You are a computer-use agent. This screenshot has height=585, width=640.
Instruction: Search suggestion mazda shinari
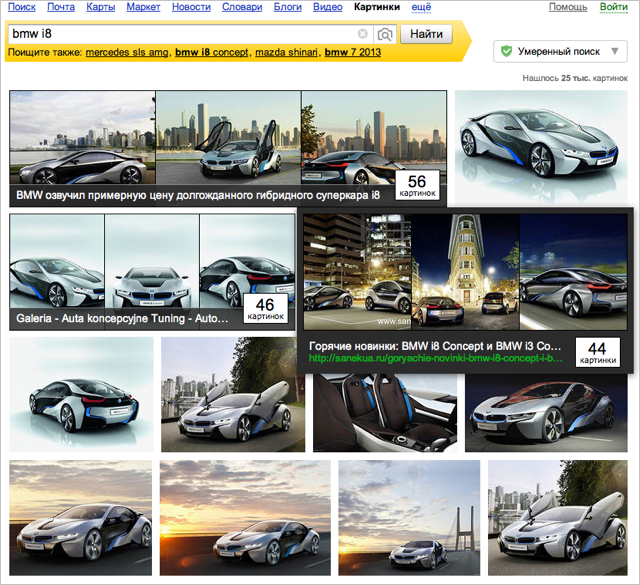click(x=286, y=52)
